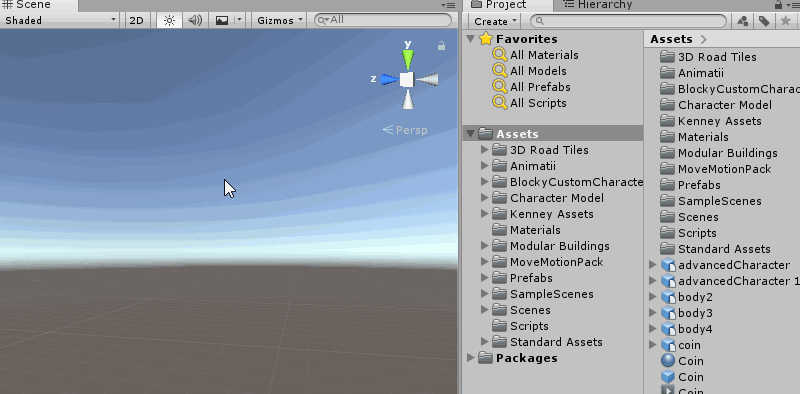Toggle 2D view mode button
This screenshot has width=800, height=394.
[136, 20]
